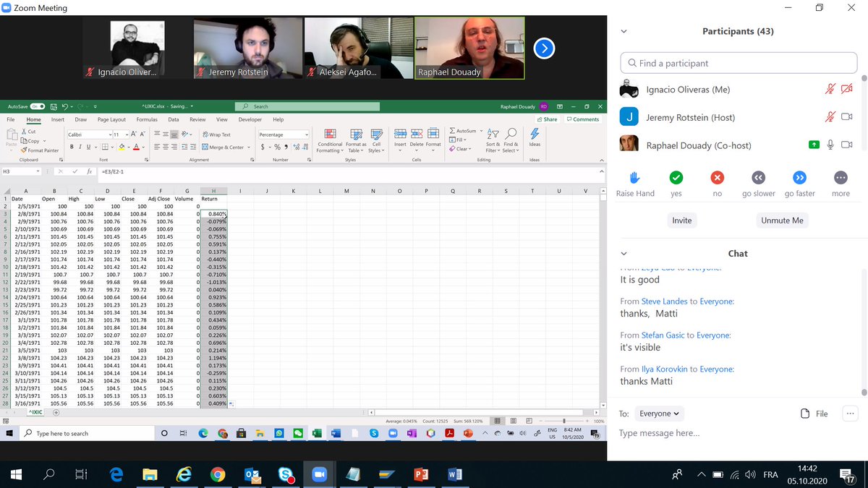Open the Formulas ribbon tab
Viewport: 868px width, 488px height.
pos(147,119)
